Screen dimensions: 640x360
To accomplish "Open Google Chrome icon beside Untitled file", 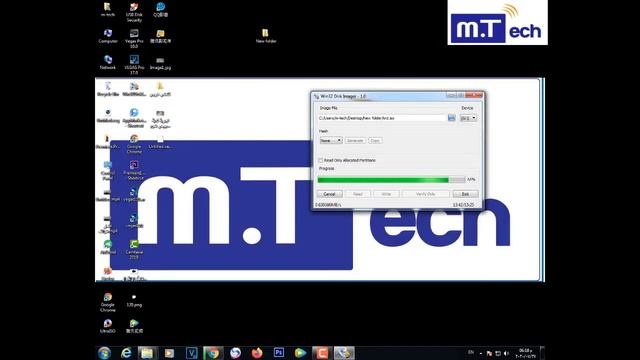I will [134, 144].
